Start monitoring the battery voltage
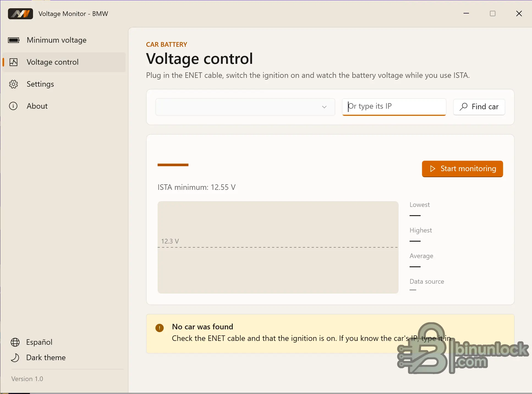Viewport: 532px width, 394px height. click(x=462, y=169)
